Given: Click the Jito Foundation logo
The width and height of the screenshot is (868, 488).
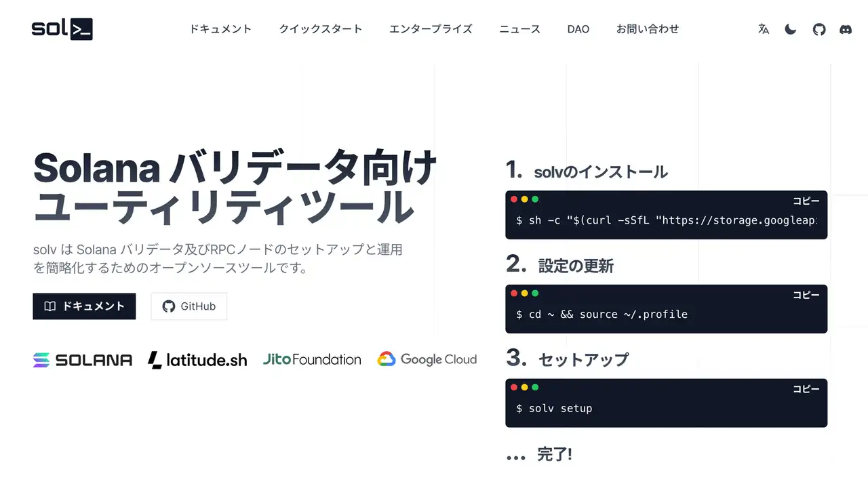Looking at the screenshot, I should [x=312, y=360].
